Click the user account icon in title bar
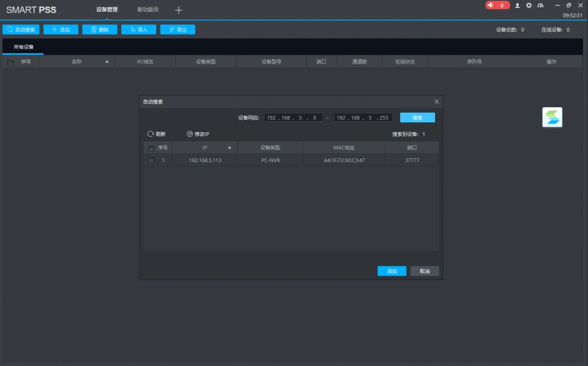This screenshot has height=366, width=588. (x=517, y=5)
